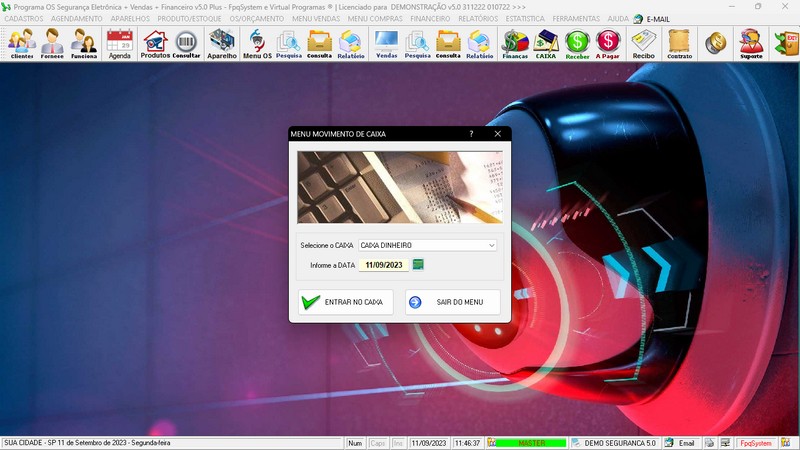Open the OS/ORÇAMENTO menu

point(257,19)
